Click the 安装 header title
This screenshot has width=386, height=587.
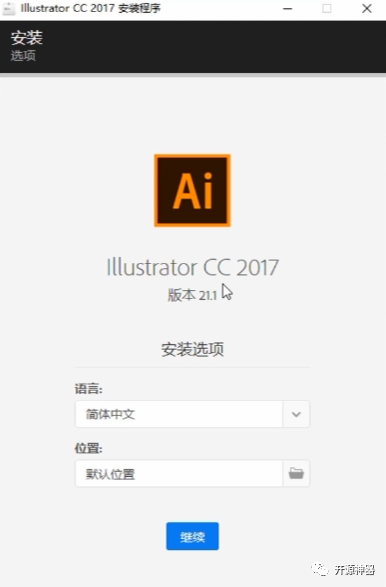27,38
